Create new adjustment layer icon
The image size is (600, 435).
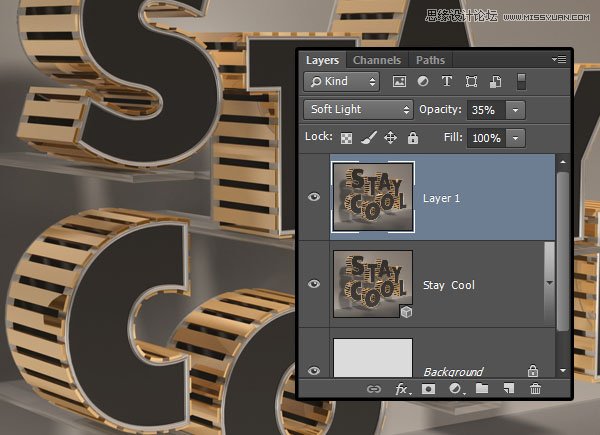[x=455, y=389]
